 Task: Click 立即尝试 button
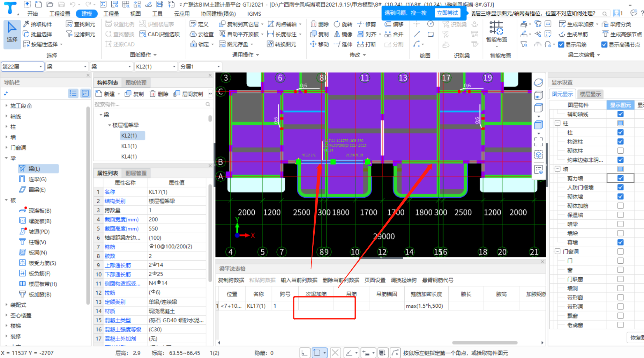448,13
